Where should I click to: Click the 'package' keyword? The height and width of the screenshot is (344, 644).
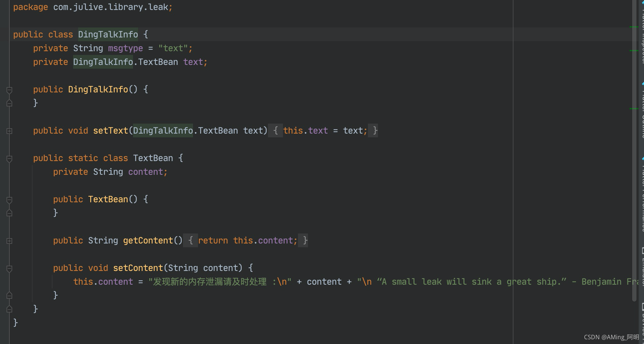click(x=31, y=7)
